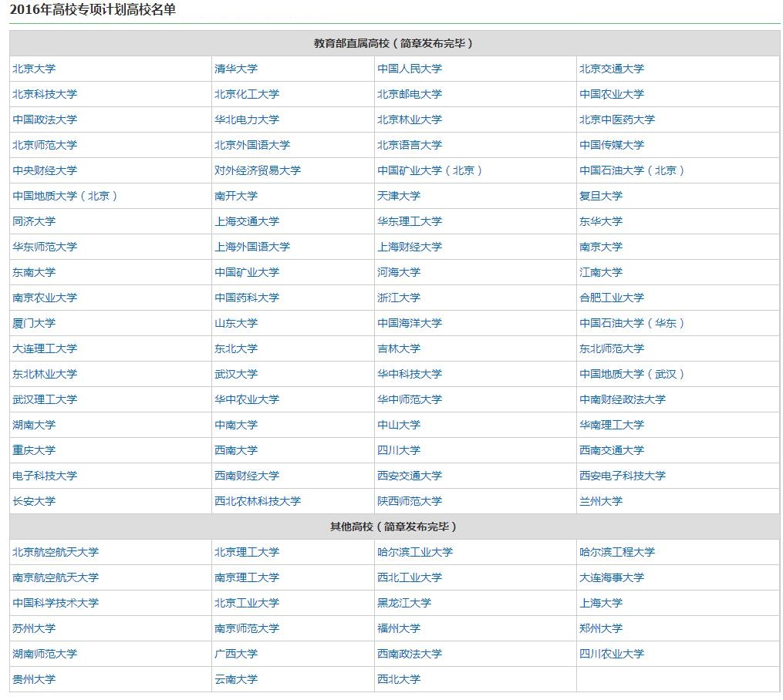Open 中国地质大学（武汉）
Screen dimensions: 783x700
pyautogui.click(x=633, y=374)
